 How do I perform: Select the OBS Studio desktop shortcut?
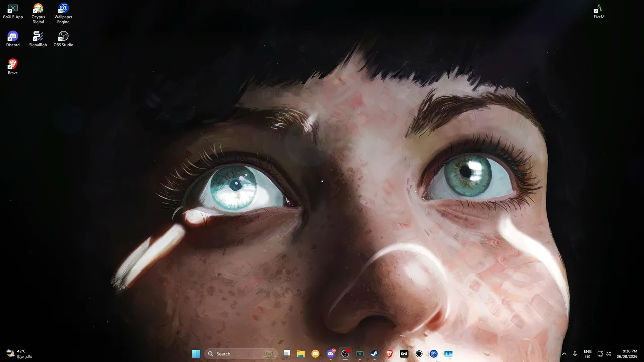point(63,39)
